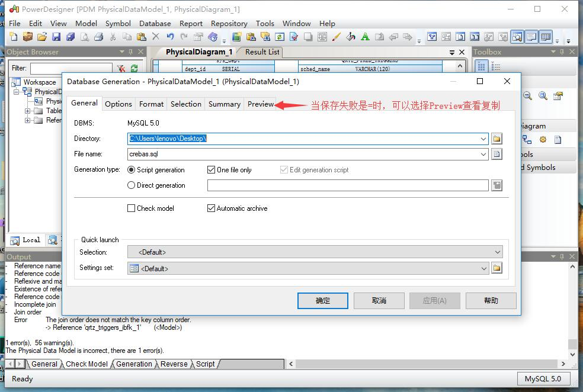Click the Cut scissors icon
The width and height of the screenshot is (583, 392).
(x=113, y=37)
